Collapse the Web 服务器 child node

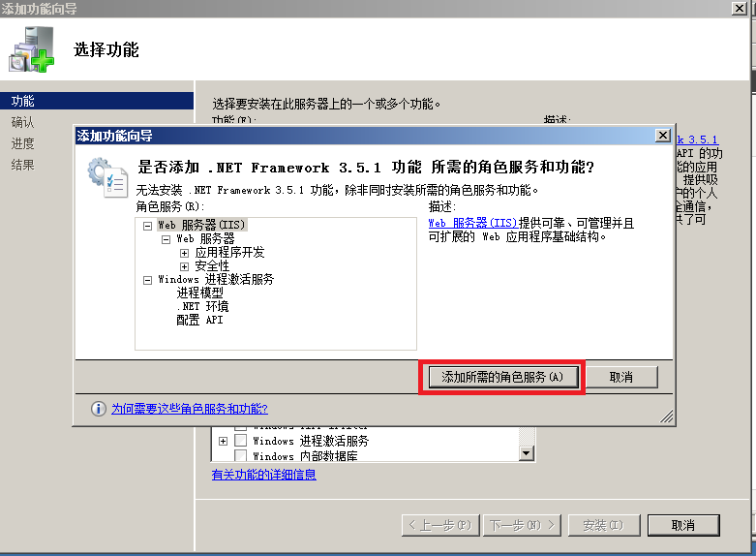(166, 239)
